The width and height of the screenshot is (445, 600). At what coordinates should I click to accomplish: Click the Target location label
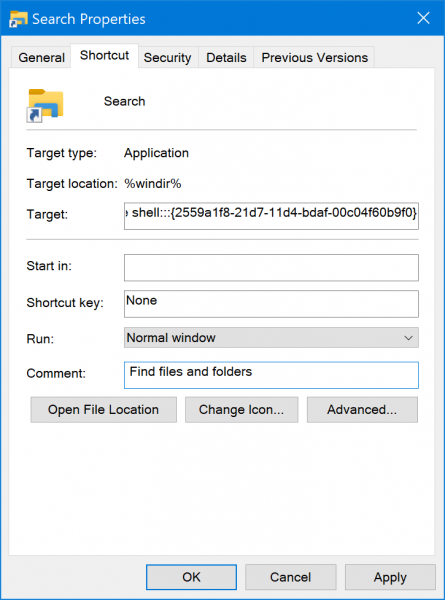point(72,184)
